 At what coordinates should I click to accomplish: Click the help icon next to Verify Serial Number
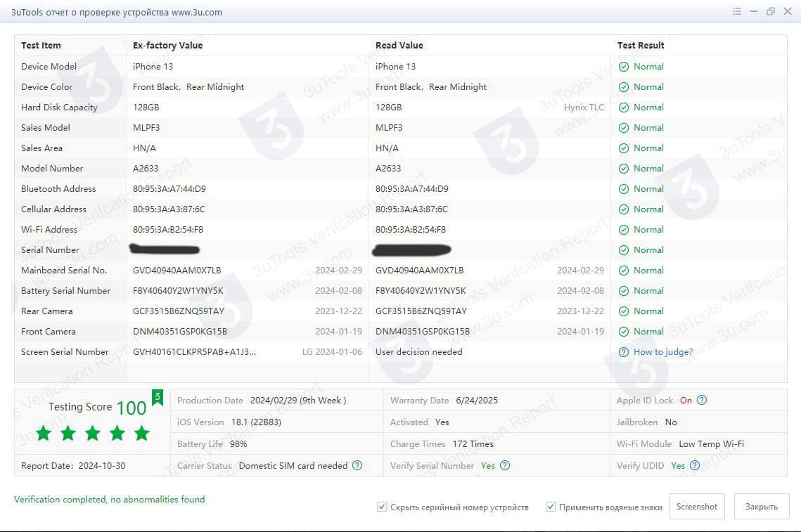coord(505,466)
